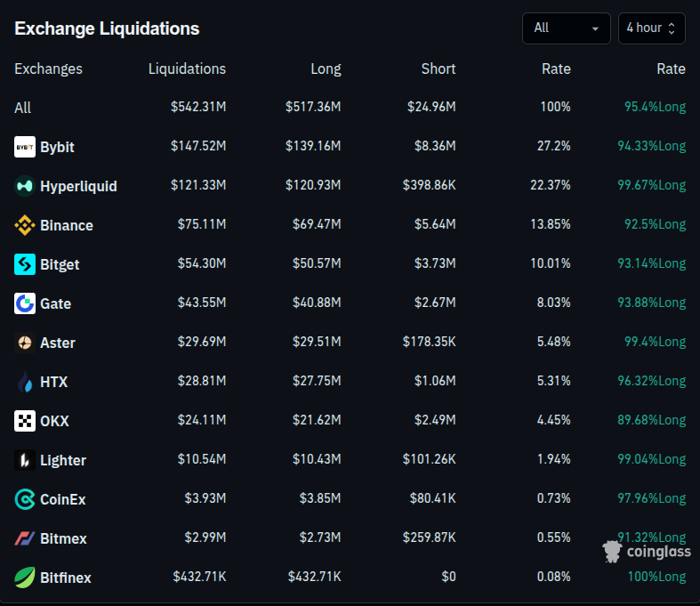Open the Bitget exchange name link
Viewport: 700px width, 606px height.
(x=60, y=264)
